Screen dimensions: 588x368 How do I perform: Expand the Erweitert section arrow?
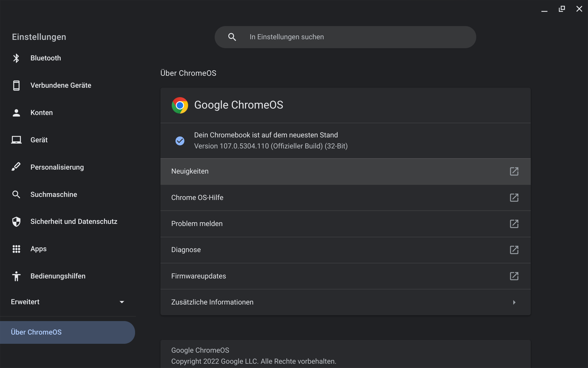click(x=122, y=302)
